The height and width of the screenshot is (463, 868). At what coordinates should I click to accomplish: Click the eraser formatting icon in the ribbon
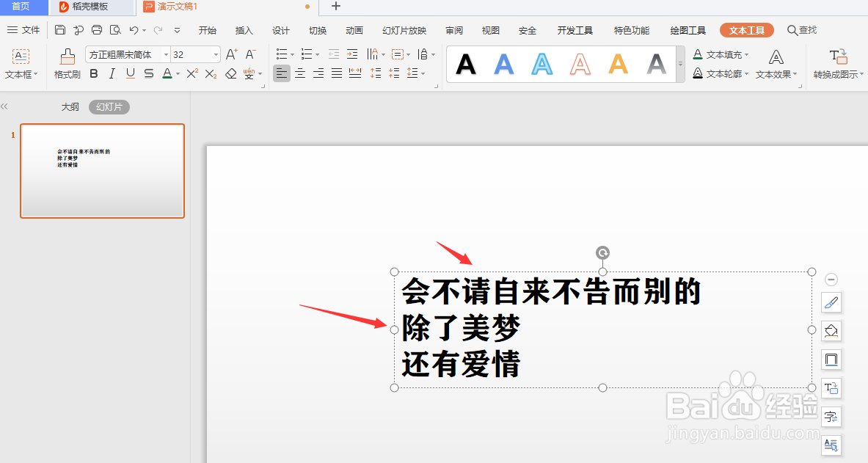pos(230,73)
